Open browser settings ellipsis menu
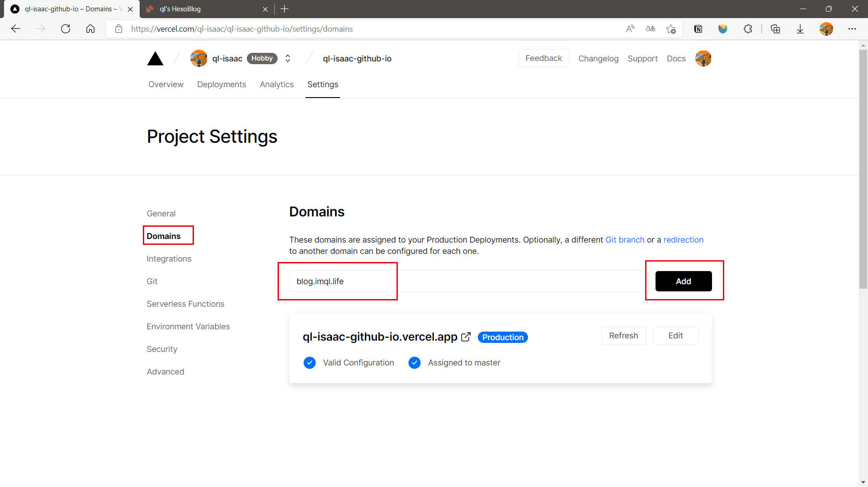This screenshot has height=487, width=868. 852,29
